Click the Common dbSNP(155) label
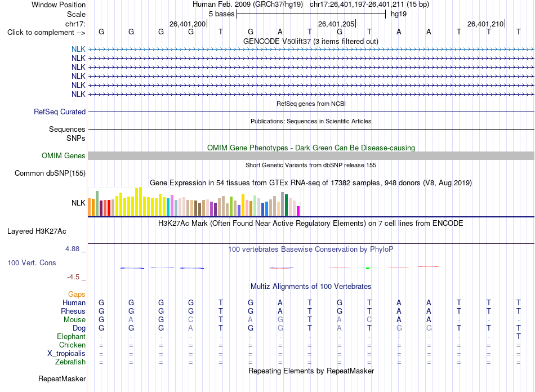 coord(50,173)
